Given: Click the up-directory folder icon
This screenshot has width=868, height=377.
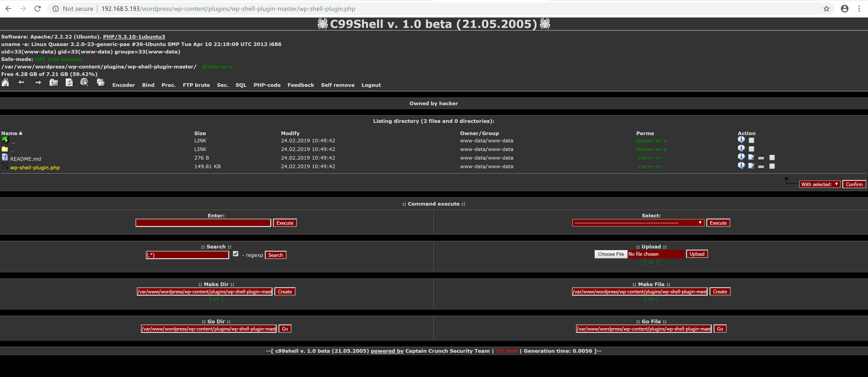Looking at the screenshot, I should [54, 83].
